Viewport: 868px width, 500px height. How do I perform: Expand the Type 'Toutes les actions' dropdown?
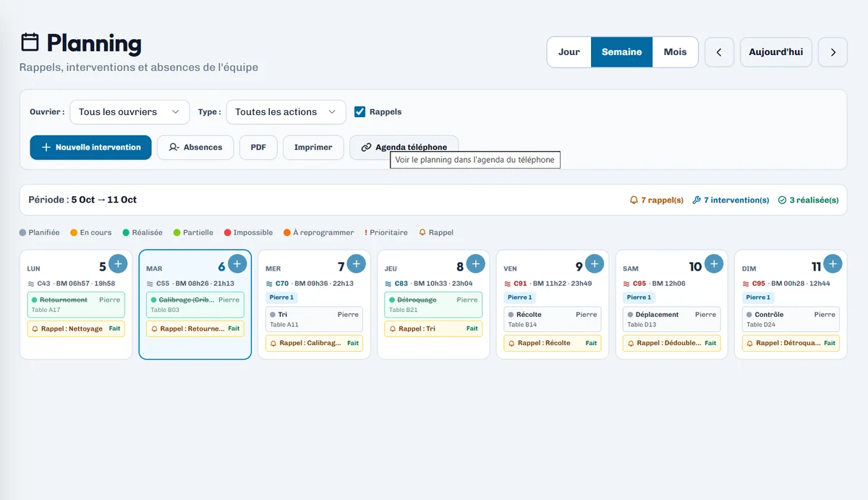pyautogui.click(x=286, y=112)
